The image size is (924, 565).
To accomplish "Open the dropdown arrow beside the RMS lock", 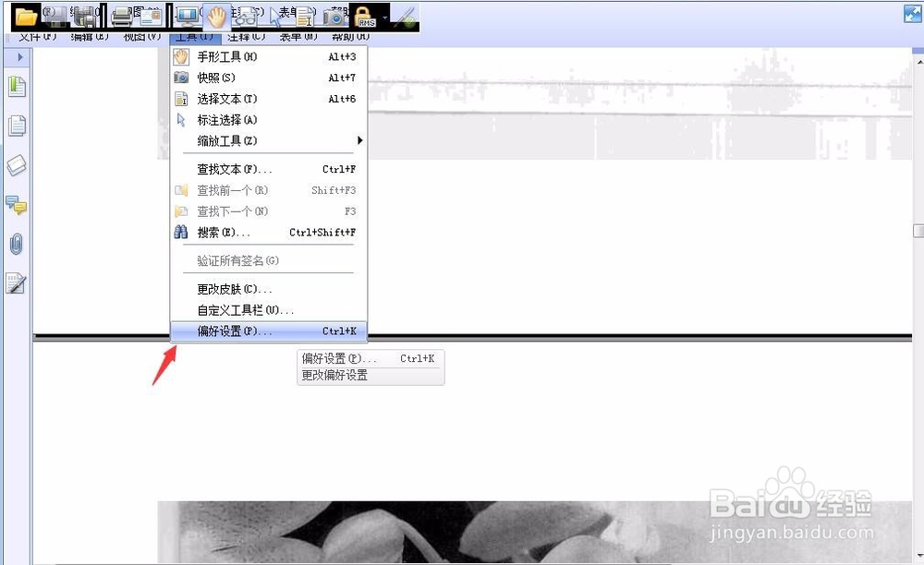I will 384,18.
